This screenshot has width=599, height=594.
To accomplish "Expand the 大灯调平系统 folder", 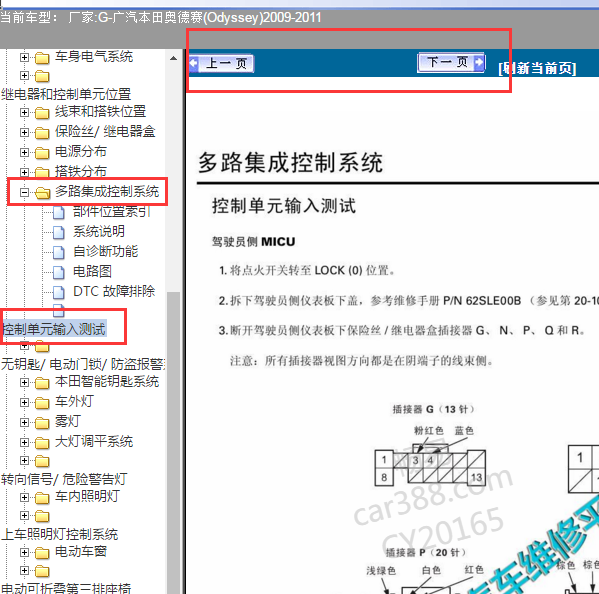I will (24, 442).
